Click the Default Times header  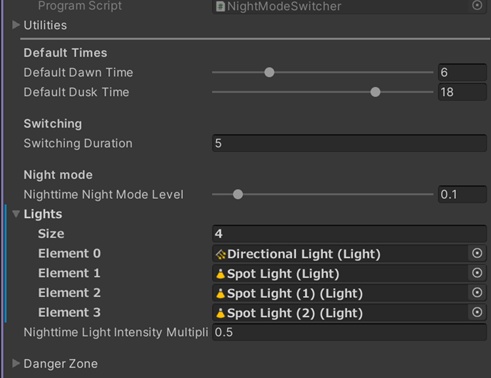point(65,53)
